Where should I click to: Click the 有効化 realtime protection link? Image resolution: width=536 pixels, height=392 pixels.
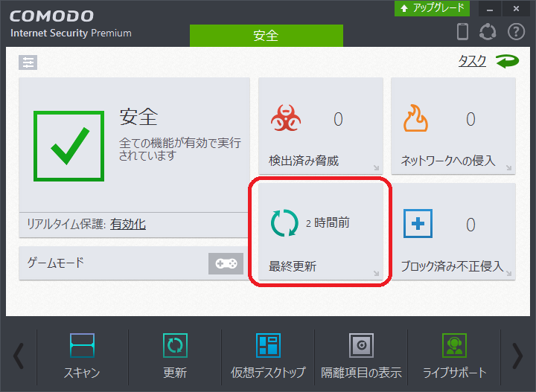point(128,225)
